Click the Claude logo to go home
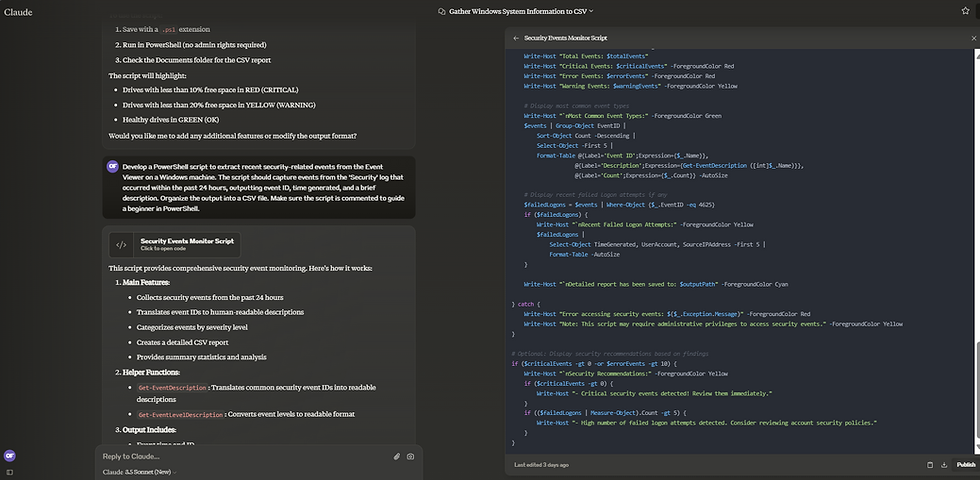The height and width of the screenshot is (480, 980). (x=18, y=11)
